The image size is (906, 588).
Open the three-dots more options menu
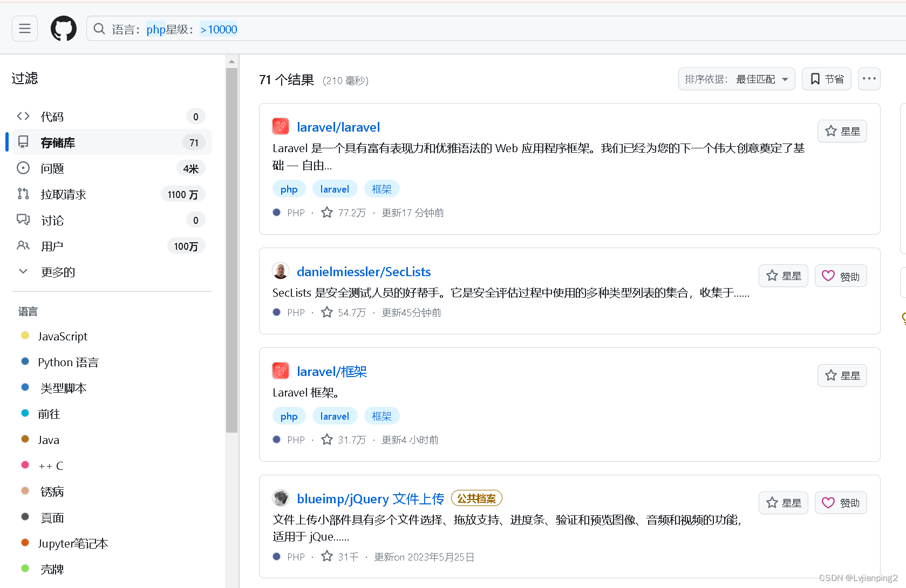click(869, 79)
